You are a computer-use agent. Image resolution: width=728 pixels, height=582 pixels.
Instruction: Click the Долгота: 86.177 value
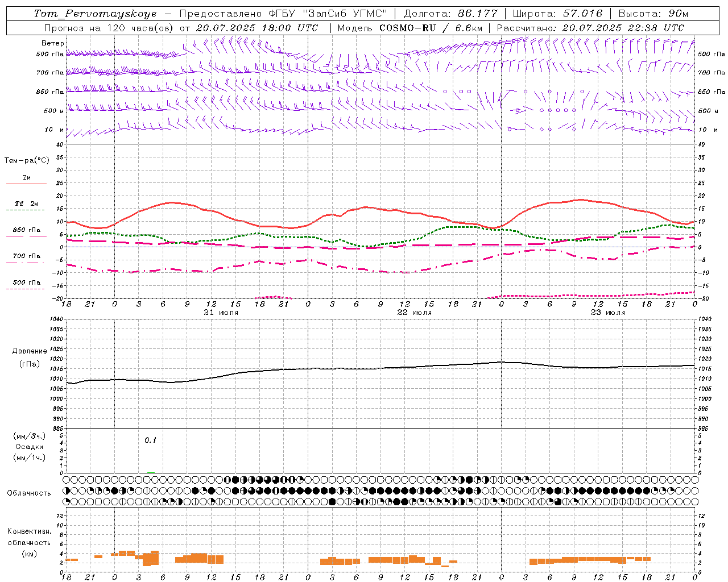[x=450, y=14]
